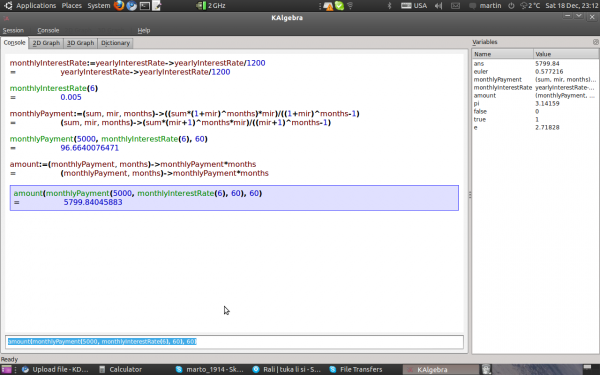Image resolution: width=600 pixels, height=375 pixels.
Task: Switch to Upload file - KD... taskbar window
Action: [x=55, y=369]
